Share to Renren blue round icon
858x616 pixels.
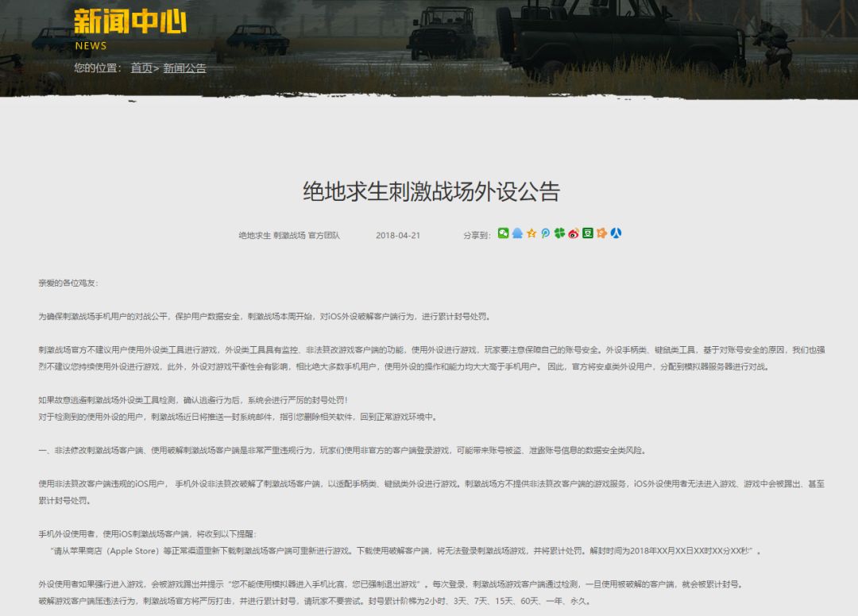click(x=616, y=233)
